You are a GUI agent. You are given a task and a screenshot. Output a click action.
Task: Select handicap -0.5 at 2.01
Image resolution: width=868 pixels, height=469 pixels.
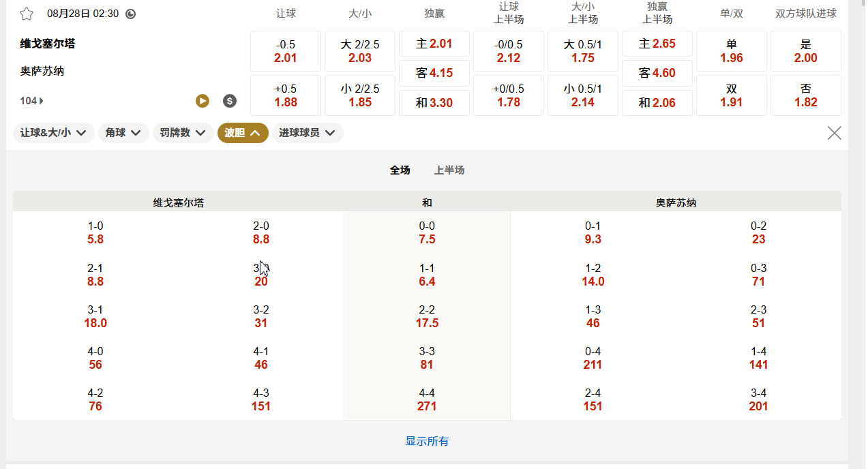pyautogui.click(x=286, y=51)
